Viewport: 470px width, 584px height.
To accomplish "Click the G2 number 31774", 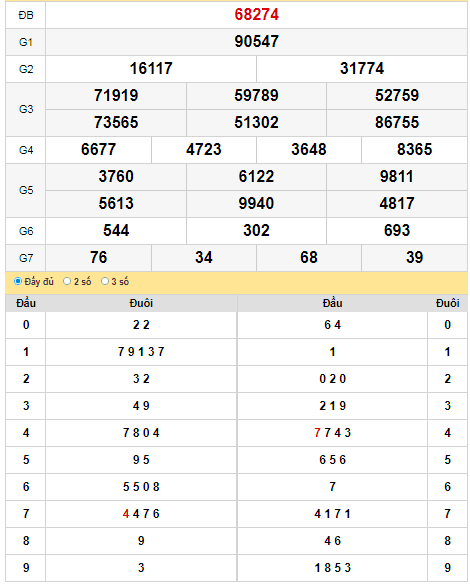I will pos(362,69).
